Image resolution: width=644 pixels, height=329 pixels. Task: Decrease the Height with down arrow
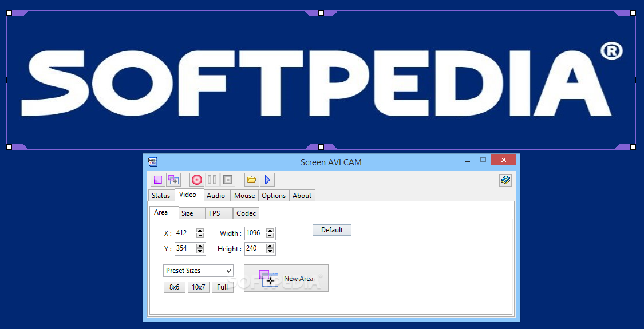tap(270, 251)
